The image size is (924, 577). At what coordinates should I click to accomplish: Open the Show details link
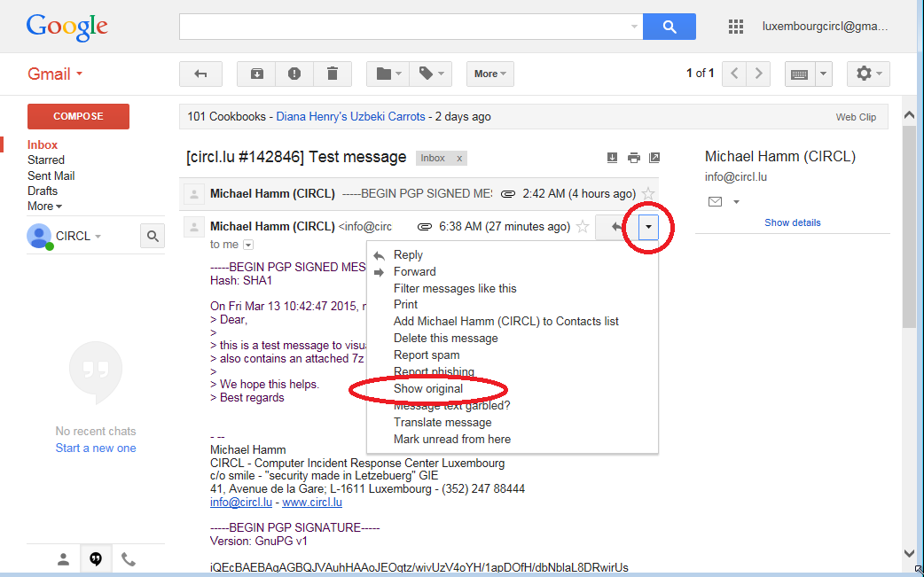(792, 222)
